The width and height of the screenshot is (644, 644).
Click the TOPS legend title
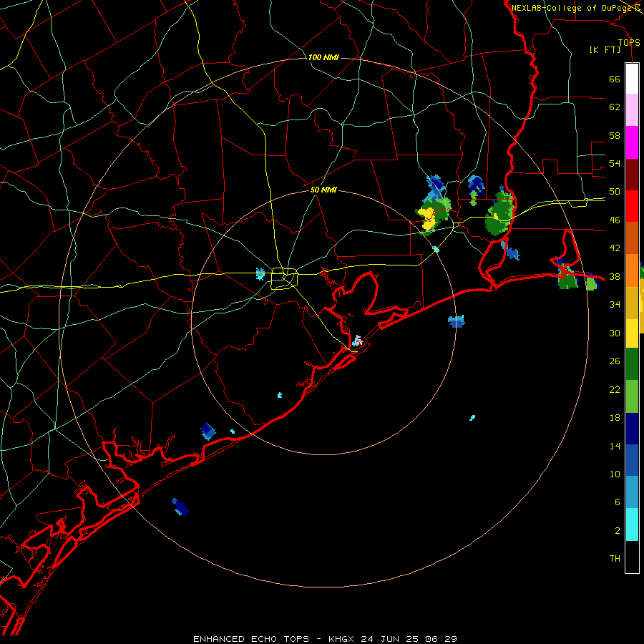pyautogui.click(x=629, y=42)
